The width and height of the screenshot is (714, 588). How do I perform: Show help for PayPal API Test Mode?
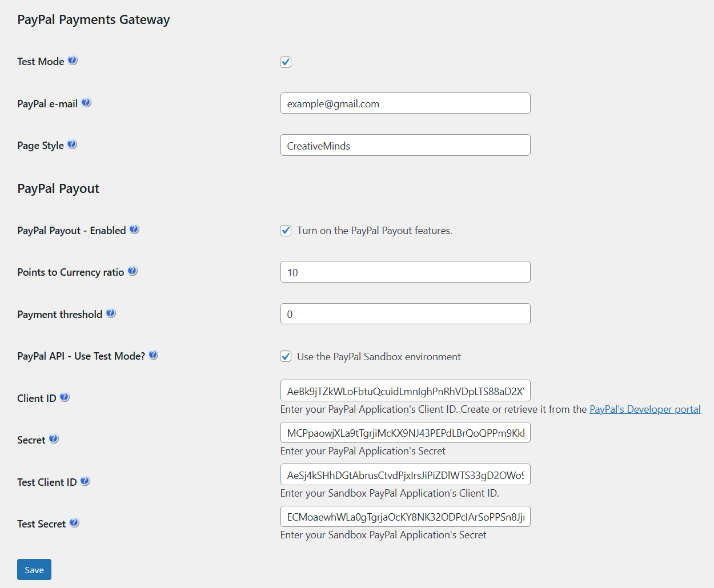click(x=154, y=355)
